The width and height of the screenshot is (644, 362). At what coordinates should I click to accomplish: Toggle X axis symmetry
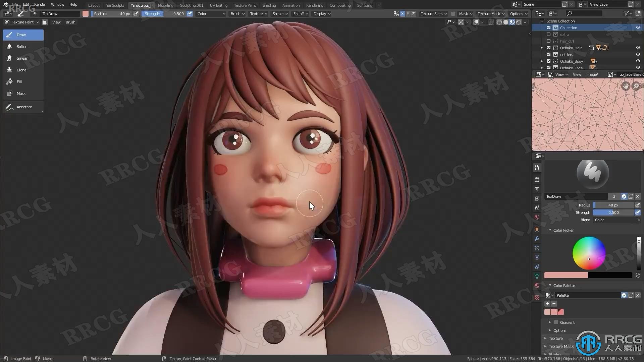(402, 14)
